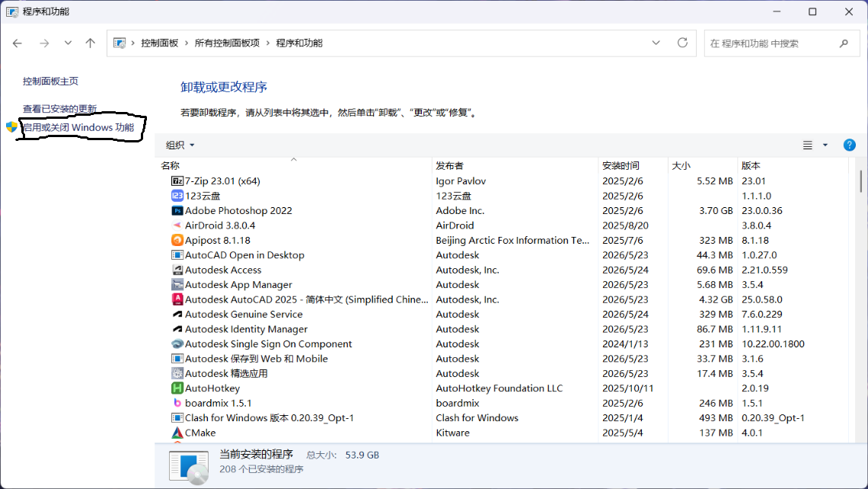Expand the chevron after 控制面板 breadcrumb
This screenshot has width=868, height=489.
[186, 43]
